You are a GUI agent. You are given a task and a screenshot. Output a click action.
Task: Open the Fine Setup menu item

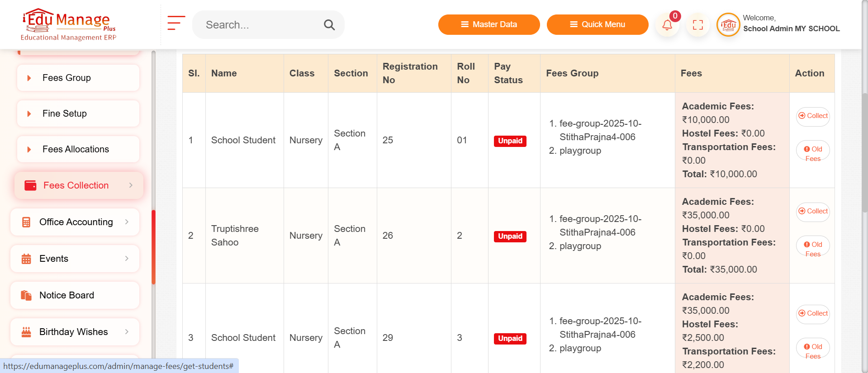click(x=78, y=113)
